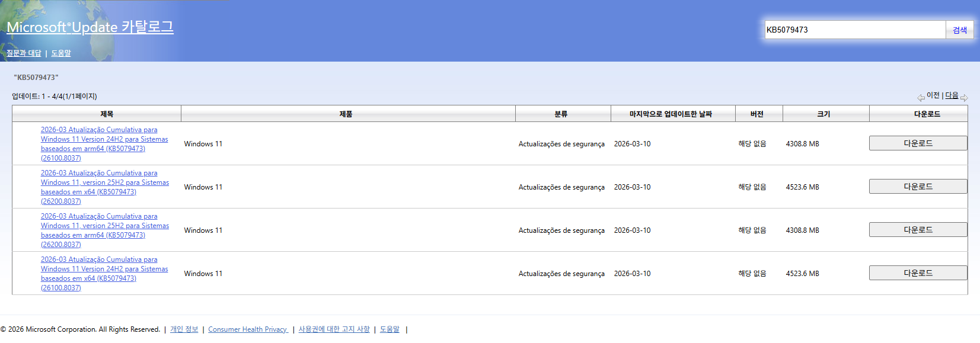The image size is (980, 343).
Task: Click Windows 11 product in 24H2 arm64 row
Action: click(203, 144)
